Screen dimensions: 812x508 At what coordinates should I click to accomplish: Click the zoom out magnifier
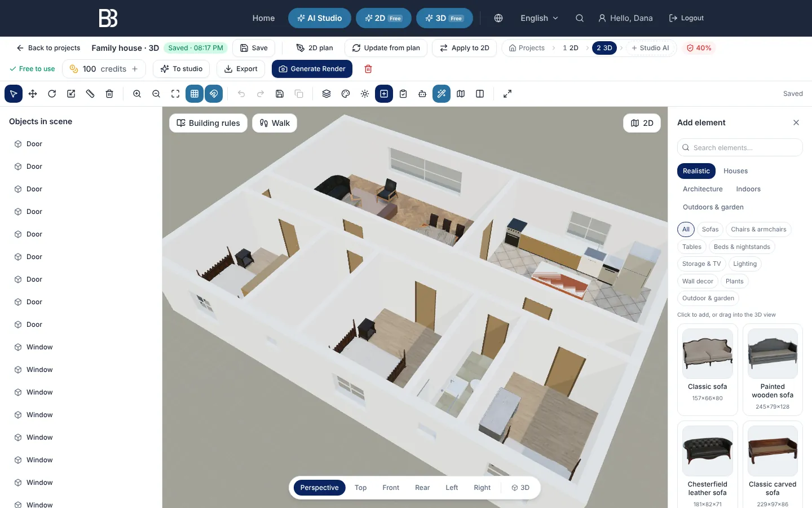[x=156, y=94]
